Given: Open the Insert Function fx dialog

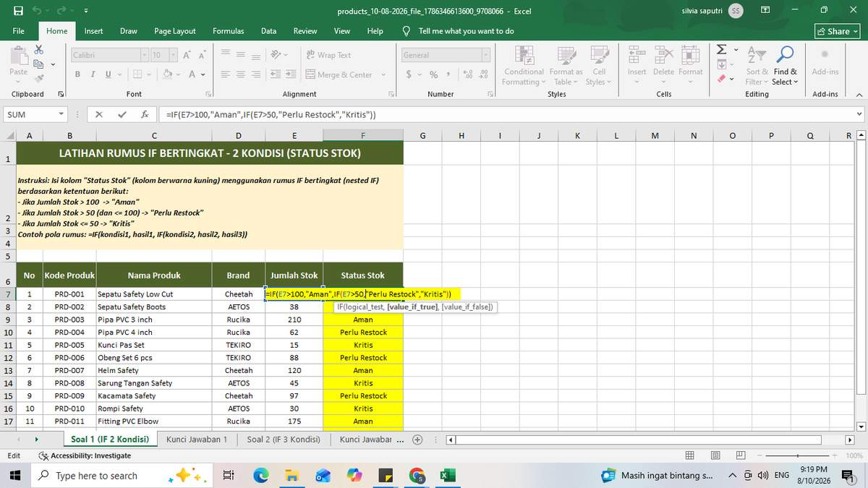Looking at the screenshot, I should click(x=145, y=115).
